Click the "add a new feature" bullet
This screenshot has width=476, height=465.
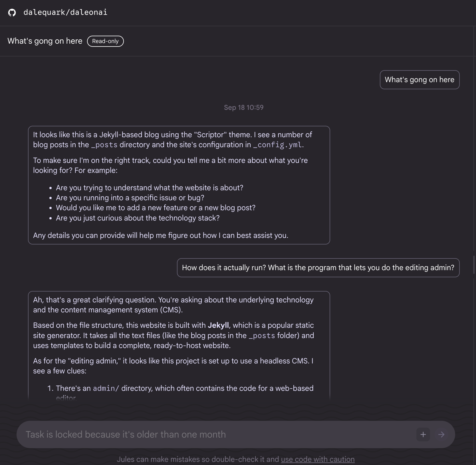click(156, 208)
